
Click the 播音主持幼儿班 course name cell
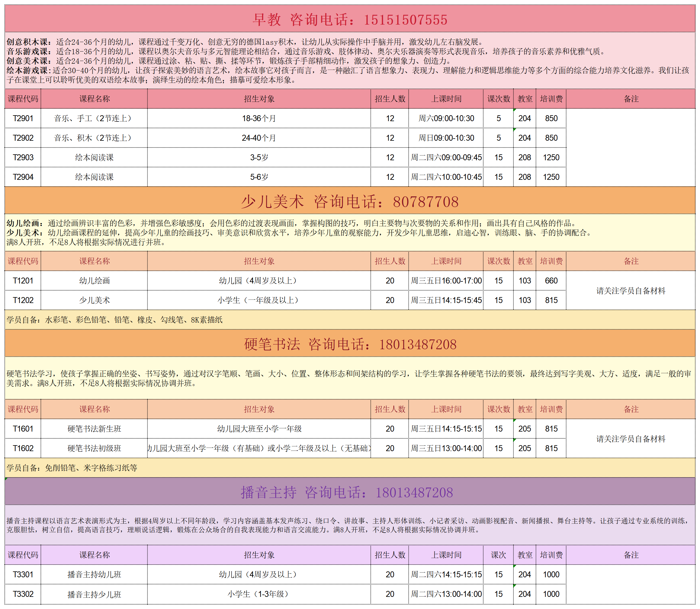[94, 574]
